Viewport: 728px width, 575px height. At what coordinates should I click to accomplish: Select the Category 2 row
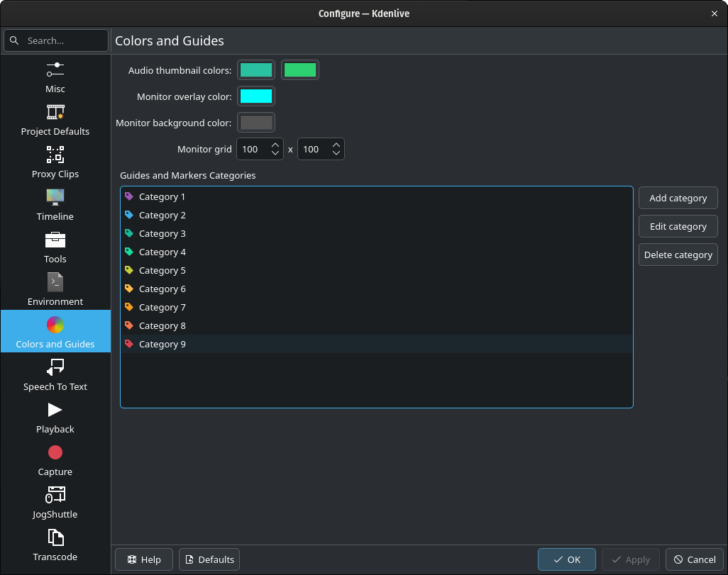click(377, 215)
